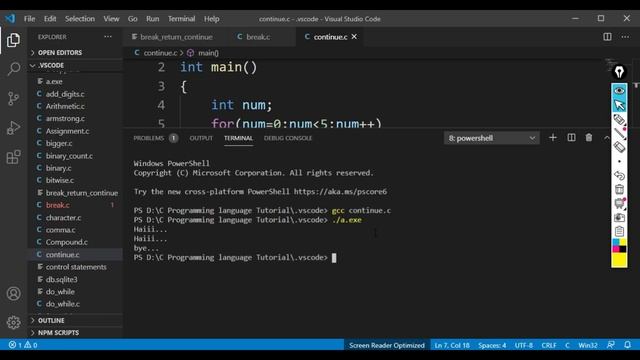Click the Split Editor icon
640x360 pixels.
click(x=607, y=37)
